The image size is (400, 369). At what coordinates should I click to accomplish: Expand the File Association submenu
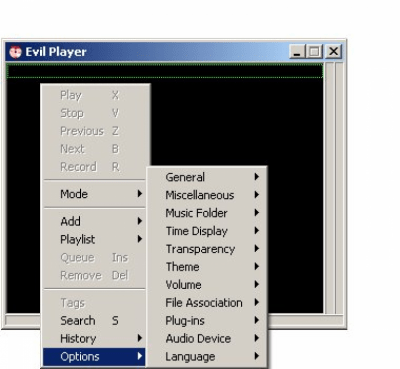[207, 303]
